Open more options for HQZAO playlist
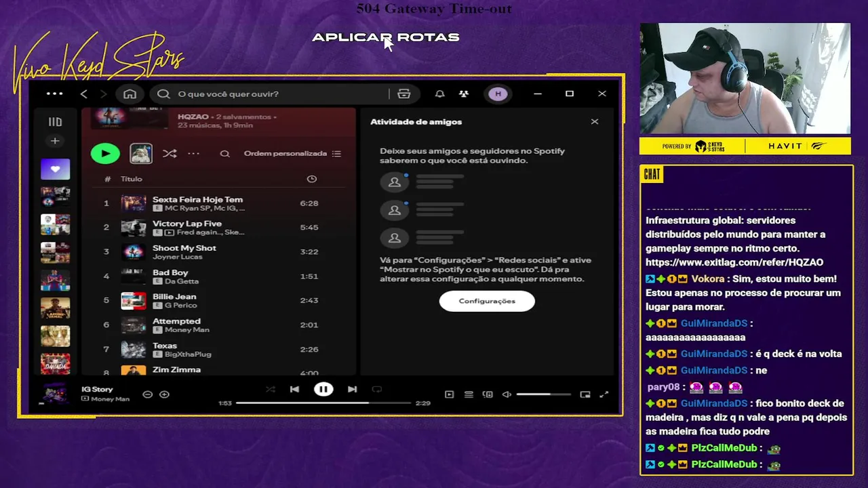Viewport: 868px width, 488px height. [194, 153]
